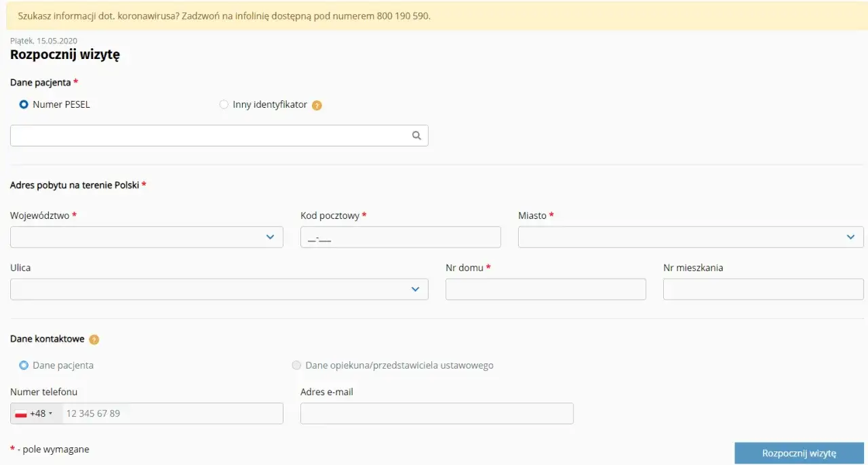The height and width of the screenshot is (465, 868).
Task: Click the search magnifier icon in PESEL field
Action: [416, 136]
